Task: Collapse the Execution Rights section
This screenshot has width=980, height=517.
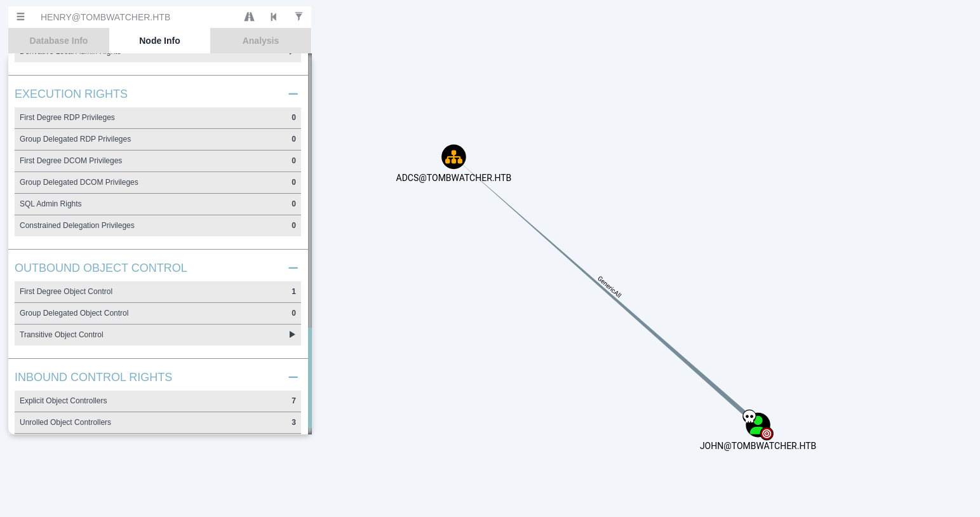Action: tap(293, 94)
